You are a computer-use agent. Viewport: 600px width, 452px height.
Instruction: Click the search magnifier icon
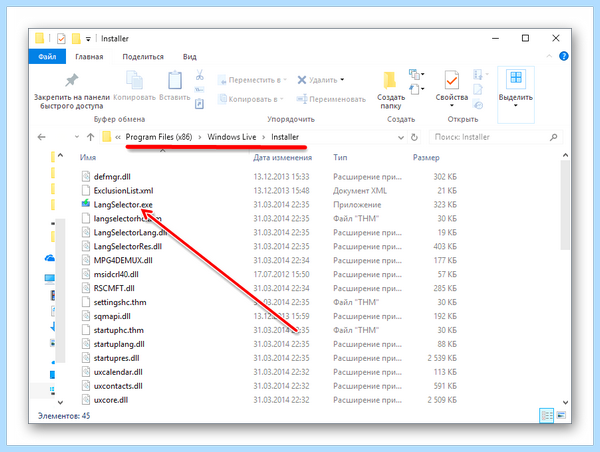tap(553, 137)
